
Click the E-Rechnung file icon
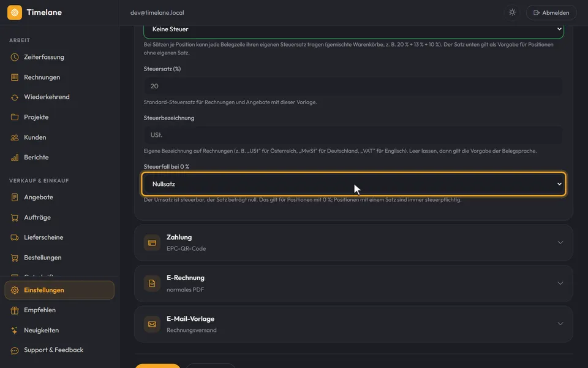point(152,283)
